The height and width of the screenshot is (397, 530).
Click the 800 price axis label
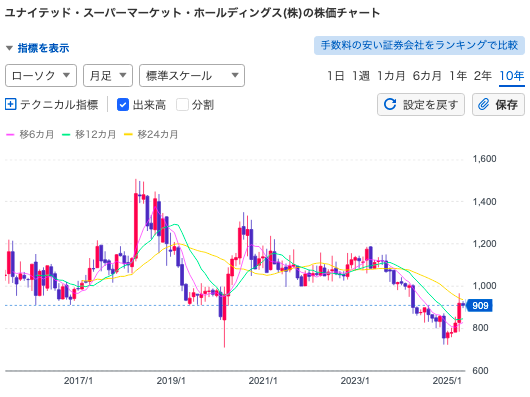pos(480,328)
